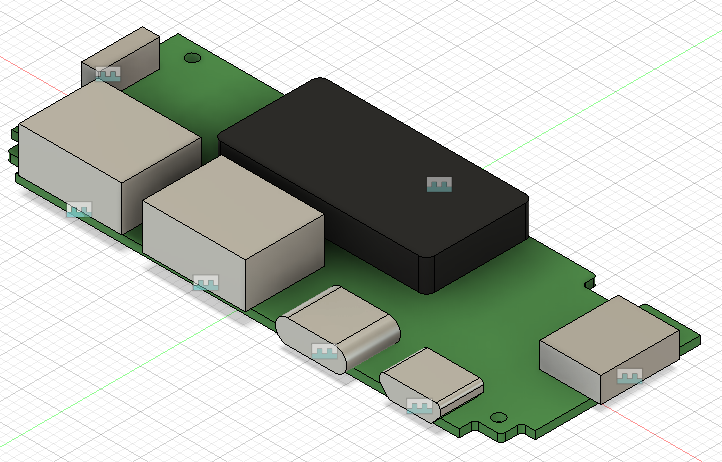Click the joint glyph on the small rear connector block
The width and height of the screenshot is (722, 462).
108,74
